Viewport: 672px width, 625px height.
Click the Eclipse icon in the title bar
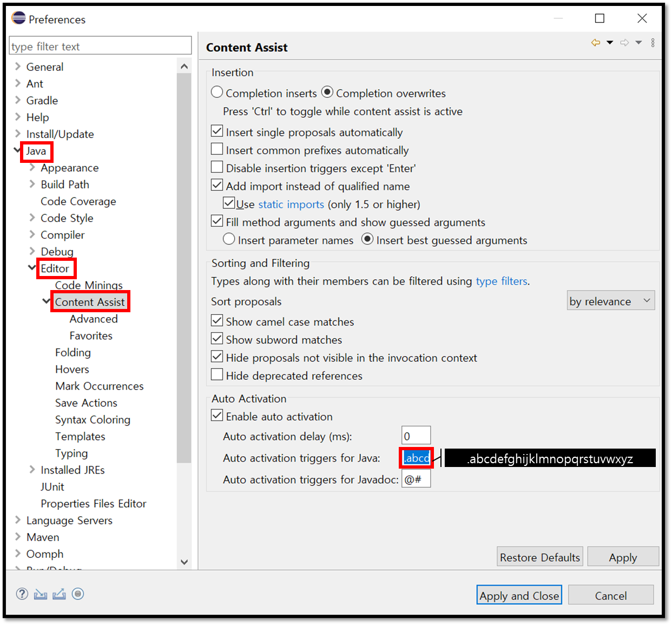pyautogui.click(x=18, y=18)
